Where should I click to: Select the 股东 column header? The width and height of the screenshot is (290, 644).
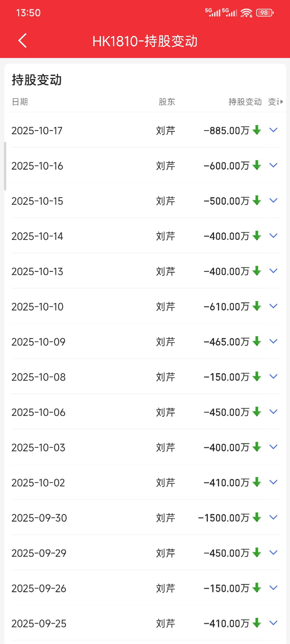pyautogui.click(x=167, y=102)
